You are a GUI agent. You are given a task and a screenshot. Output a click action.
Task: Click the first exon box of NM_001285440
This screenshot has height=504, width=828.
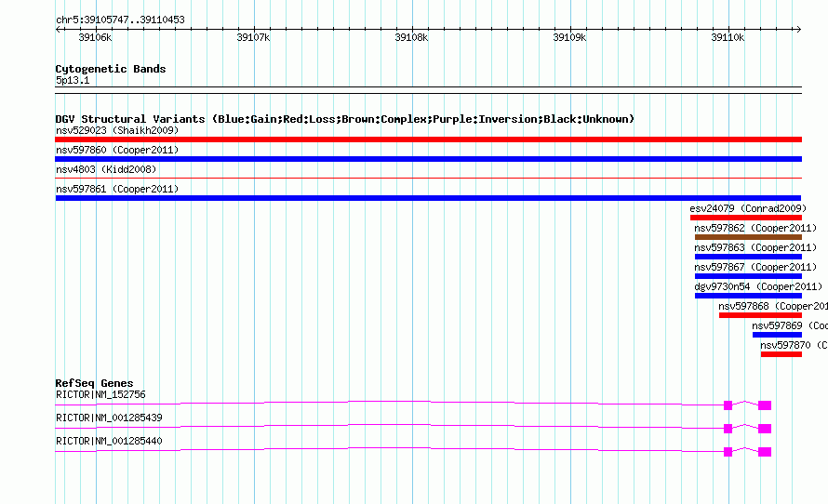(728, 452)
